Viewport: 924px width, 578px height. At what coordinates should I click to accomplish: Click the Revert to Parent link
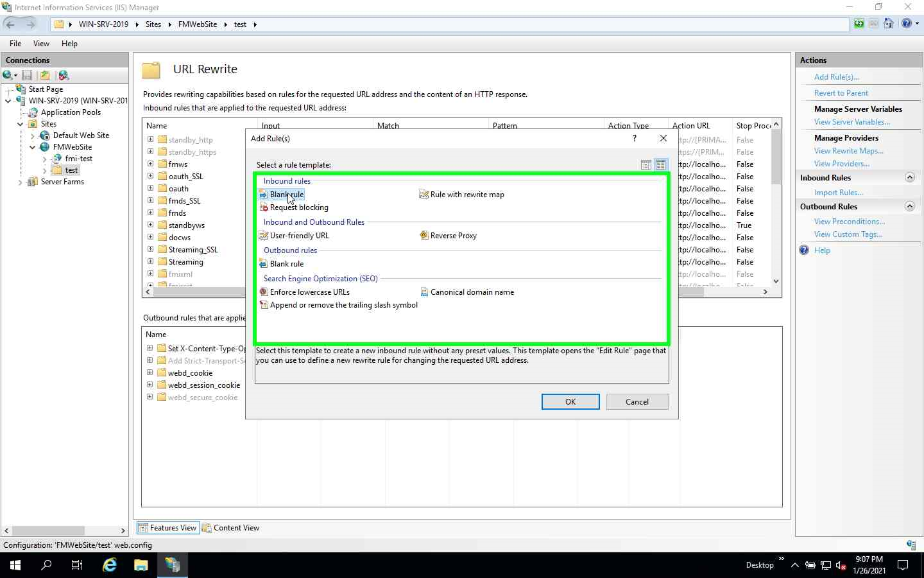[841, 92]
